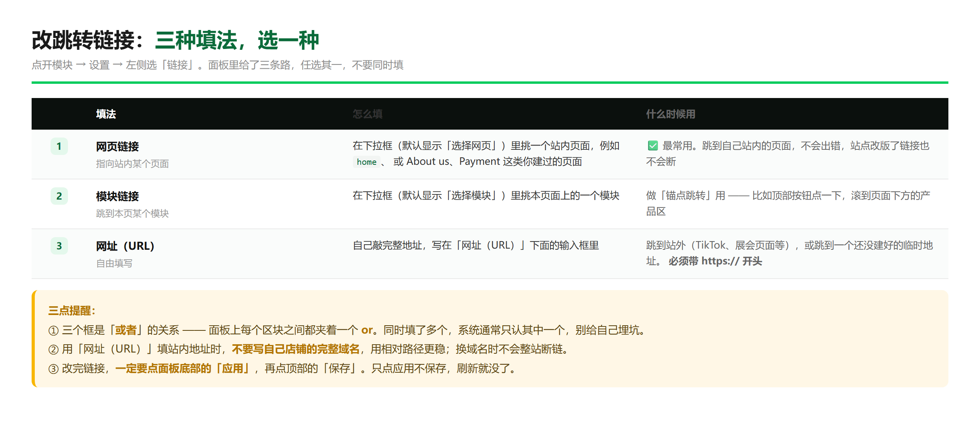Click the highlighted 一定要点面板底部的「应用」 phrase

pos(184,368)
